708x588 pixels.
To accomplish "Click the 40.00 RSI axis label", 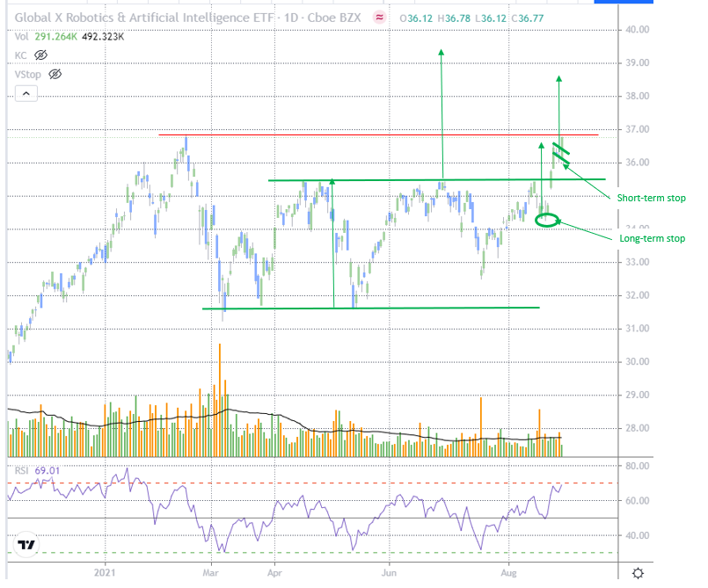I will [x=638, y=535].
